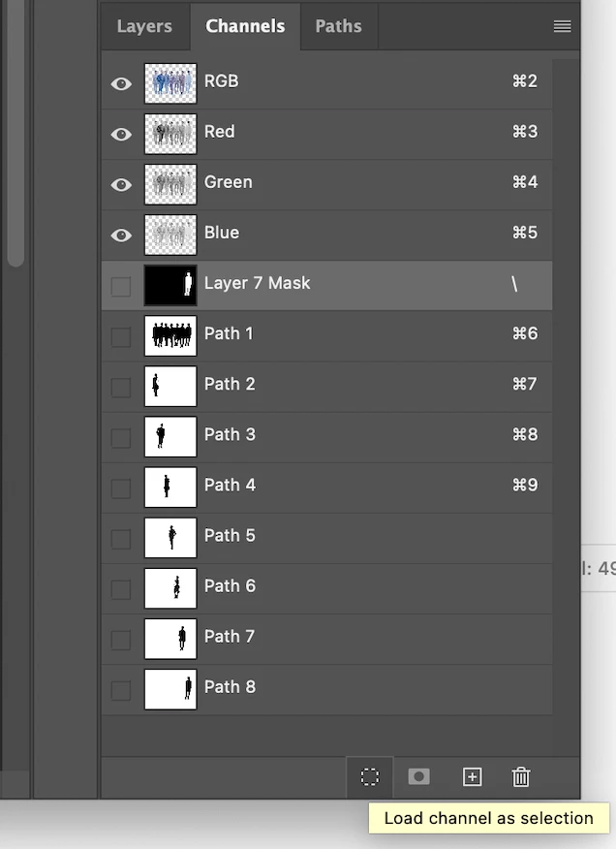Show Layer 7 Mask channel visibility
This screenshot has height=849, width=616.
tap(121, 287)
